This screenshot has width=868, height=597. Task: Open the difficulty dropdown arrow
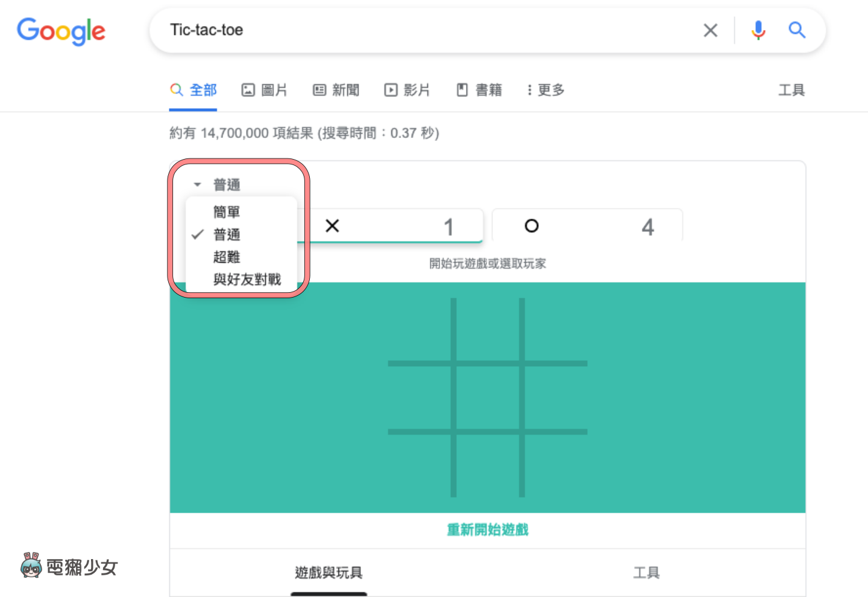196,184
